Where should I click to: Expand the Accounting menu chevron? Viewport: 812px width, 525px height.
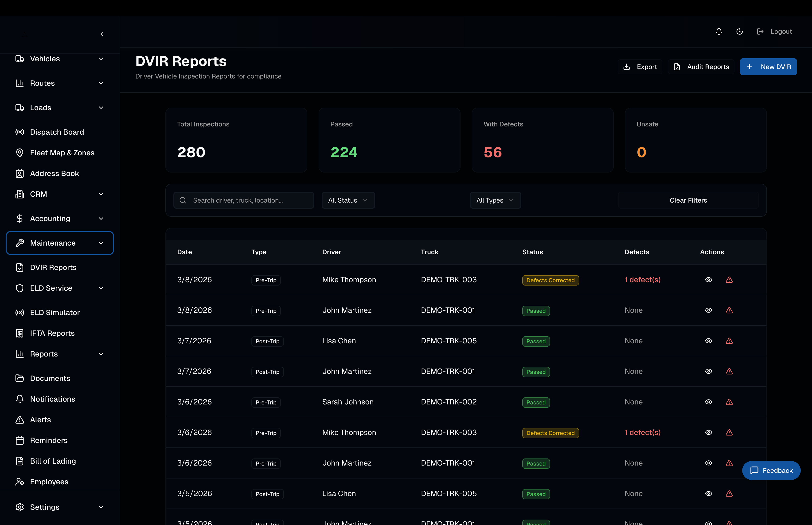point(101,219)
